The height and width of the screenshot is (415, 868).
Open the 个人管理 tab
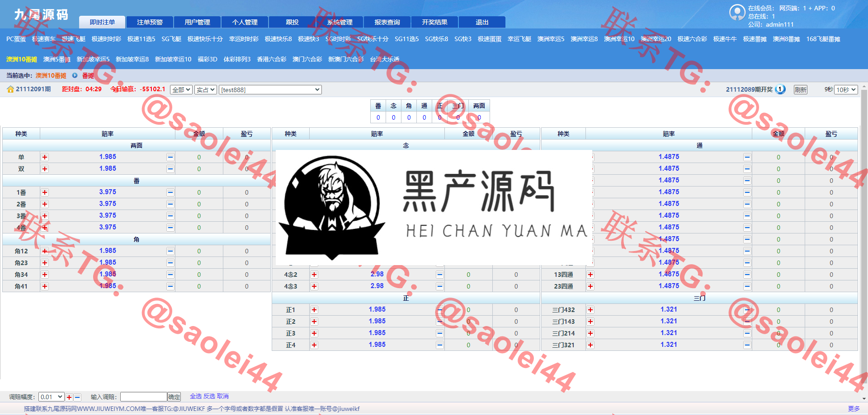pyautogui.click(x=245, y=22)
